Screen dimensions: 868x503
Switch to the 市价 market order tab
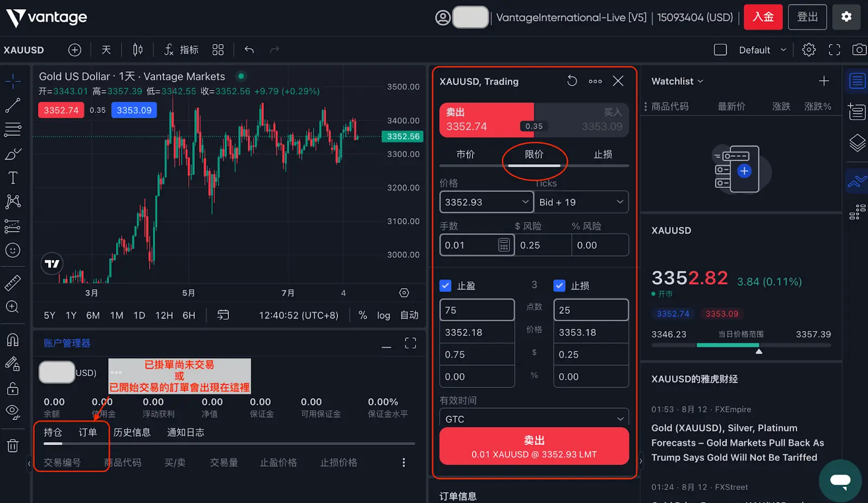tap(465, 155)
